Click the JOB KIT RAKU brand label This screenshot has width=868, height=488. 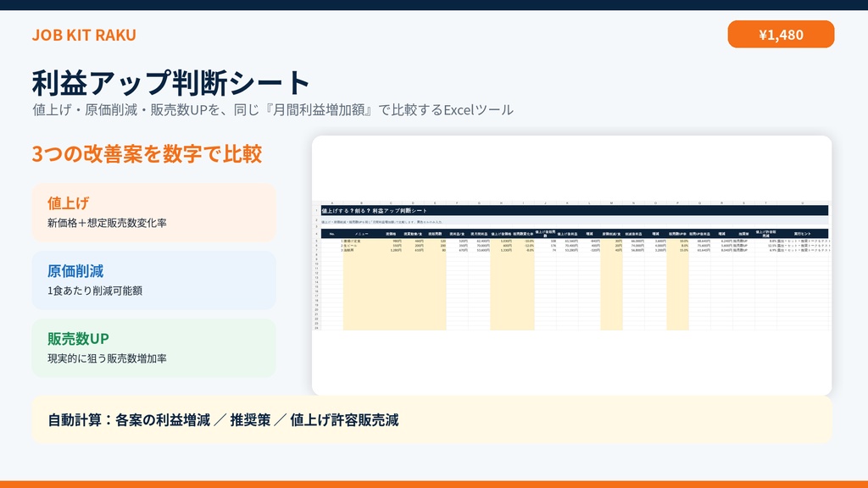point(84,35)
